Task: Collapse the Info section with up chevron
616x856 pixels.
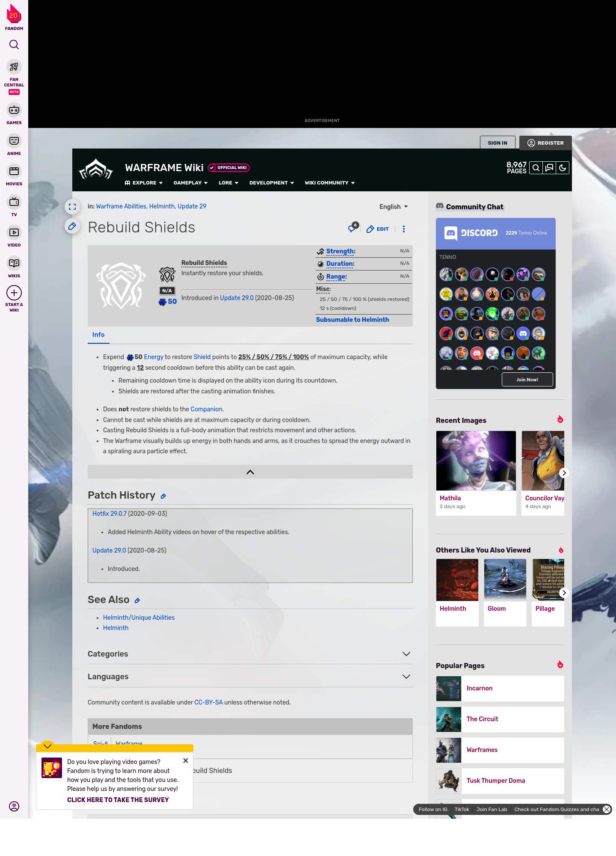Action: (250, 472)
